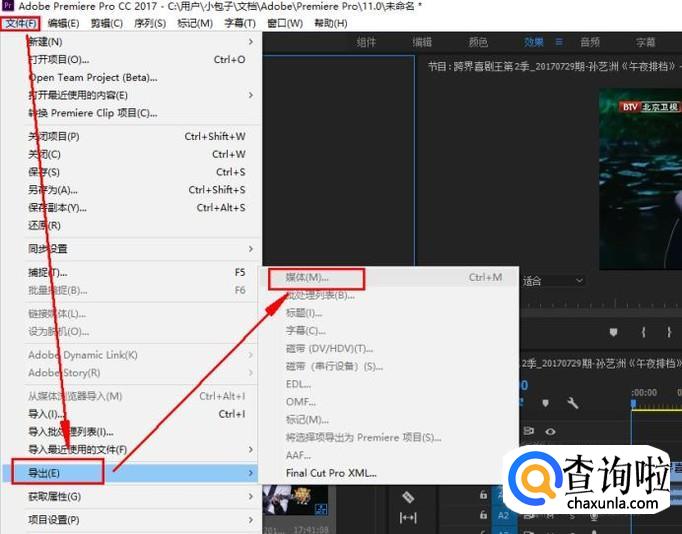Open the 字幕(T) menu in menu bar
Viewport: 682px width, 534px height.
240,23
